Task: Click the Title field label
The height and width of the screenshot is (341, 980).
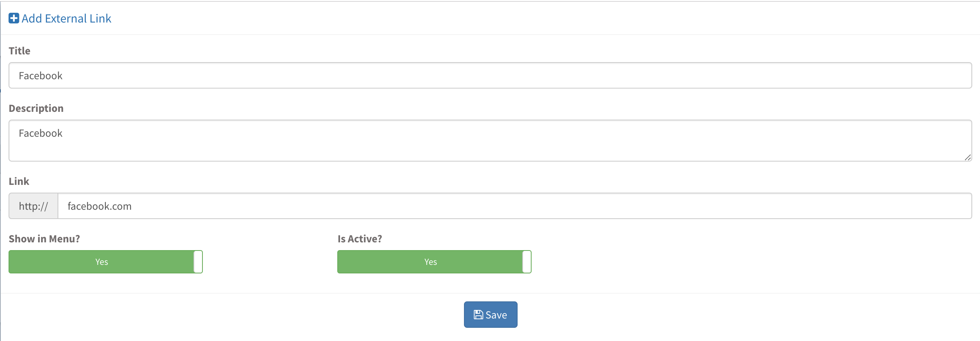Action: coord(19,51)
